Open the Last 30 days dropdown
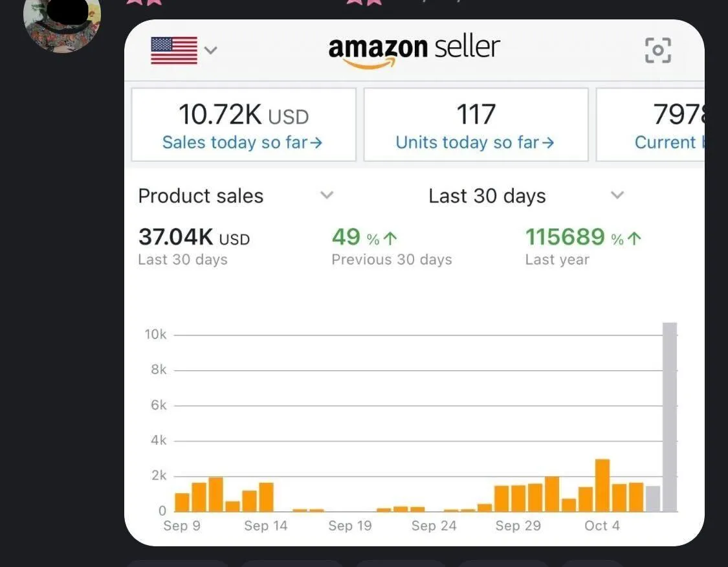 617,195
